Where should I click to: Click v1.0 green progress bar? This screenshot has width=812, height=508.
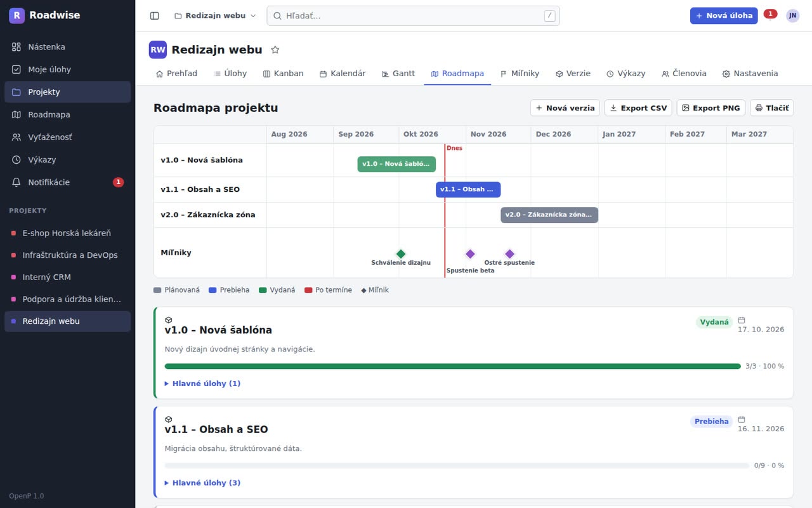point(452,366)
